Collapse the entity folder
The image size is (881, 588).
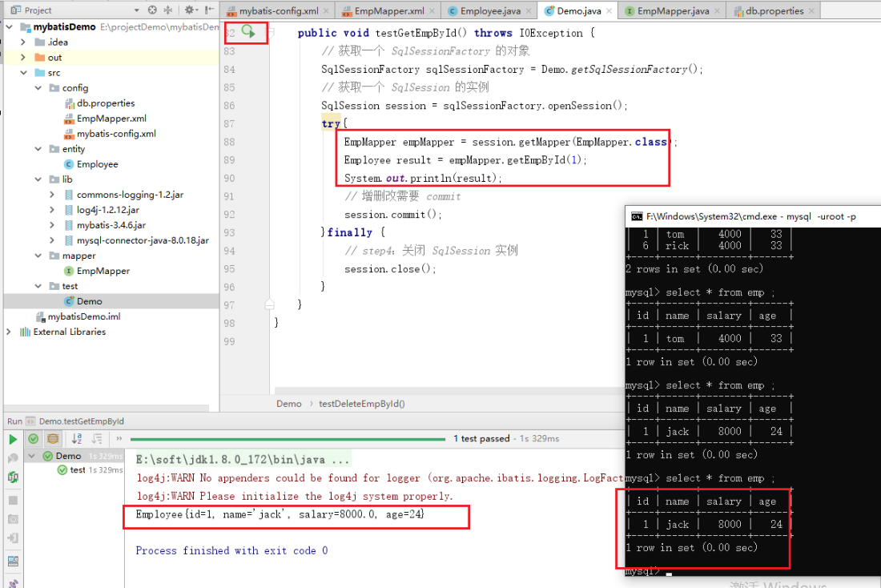[38, 148]
